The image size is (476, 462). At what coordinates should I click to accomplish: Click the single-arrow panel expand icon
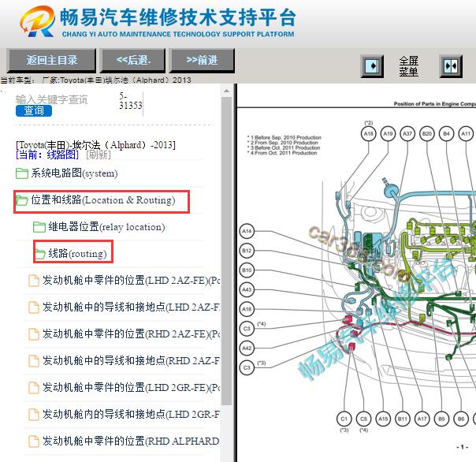372,66
